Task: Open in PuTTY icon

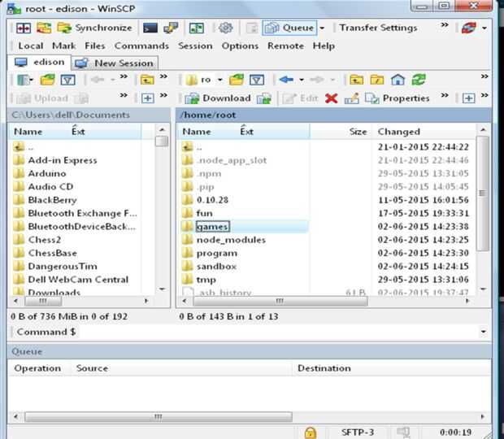Action: pos(171,28)
